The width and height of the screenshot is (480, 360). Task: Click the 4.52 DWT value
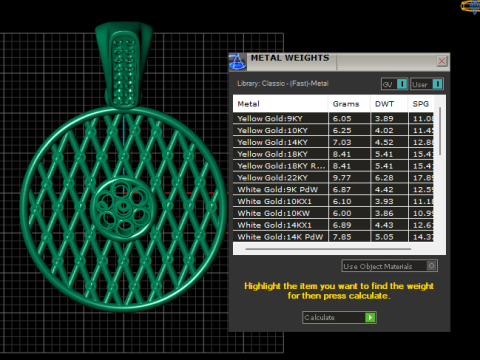click(x=384, y=142)
